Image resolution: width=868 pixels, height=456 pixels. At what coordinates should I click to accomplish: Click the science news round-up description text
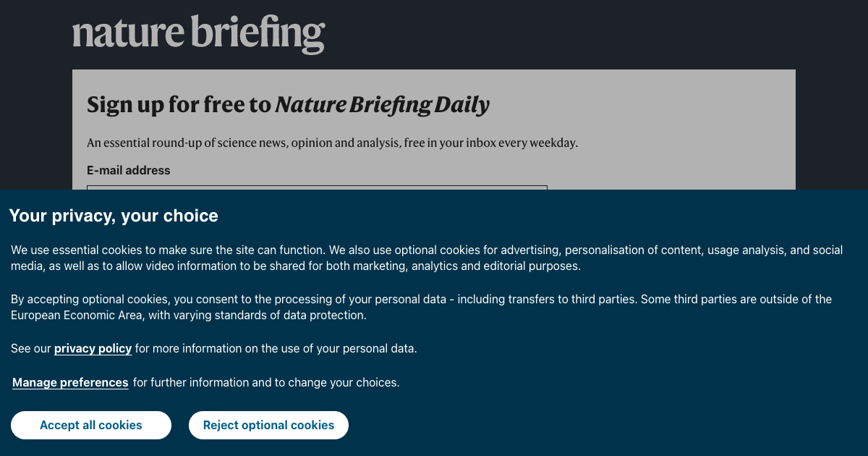pos(332,143)
